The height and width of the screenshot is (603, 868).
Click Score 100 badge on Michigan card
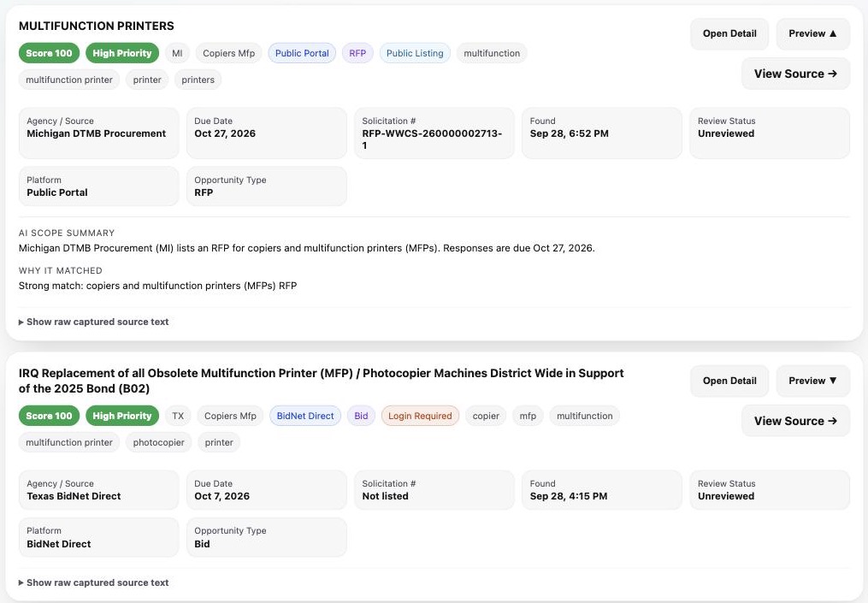49,53
